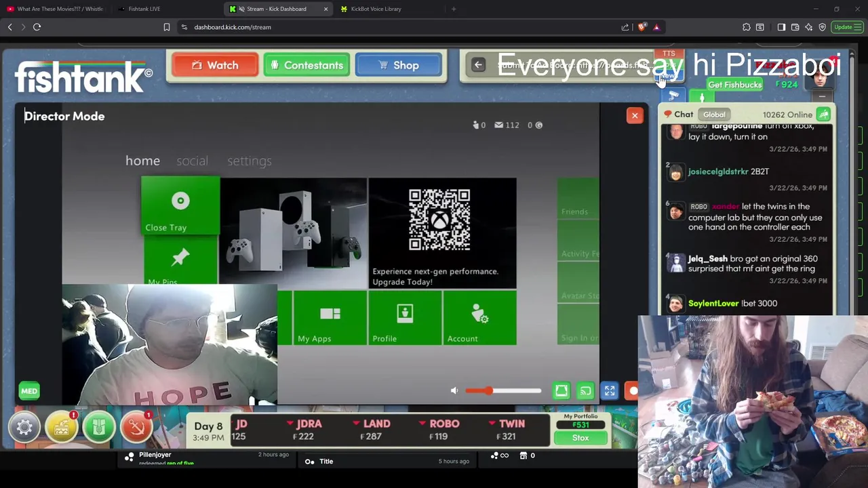The height and width of the screenshot is (488, 868).
Task: Close the Director Mode panel
Action: [x=635, y=115]
